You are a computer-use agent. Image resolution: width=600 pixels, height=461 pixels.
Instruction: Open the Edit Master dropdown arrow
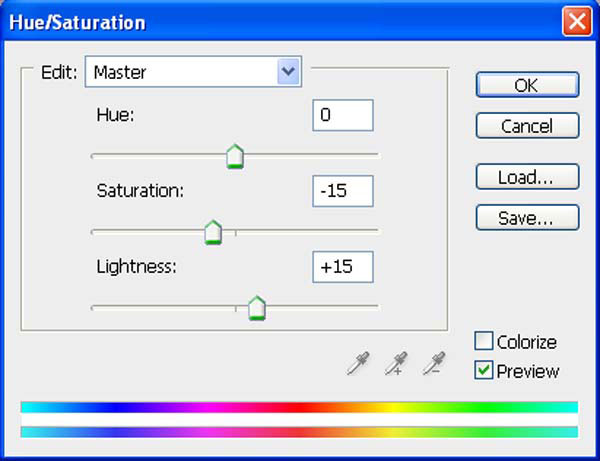[288, 72]
